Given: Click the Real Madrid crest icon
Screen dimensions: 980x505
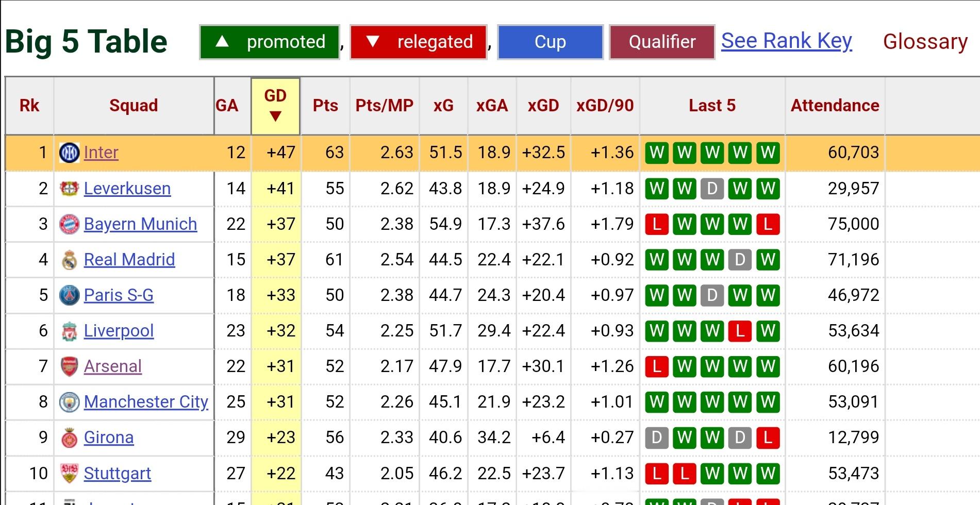Looking at the screenshot, I should pos(69,260).
